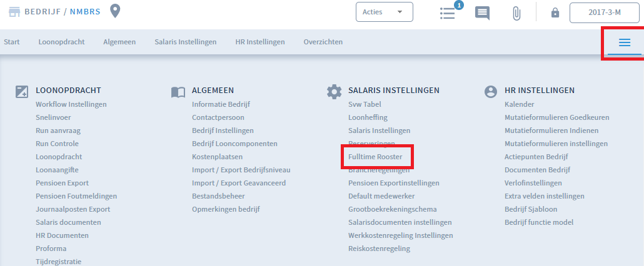Screen dimensions: 644x266
Task: Open Import / Export Geavanceerd
Action: pyautogui.click(x=239, y=183)
